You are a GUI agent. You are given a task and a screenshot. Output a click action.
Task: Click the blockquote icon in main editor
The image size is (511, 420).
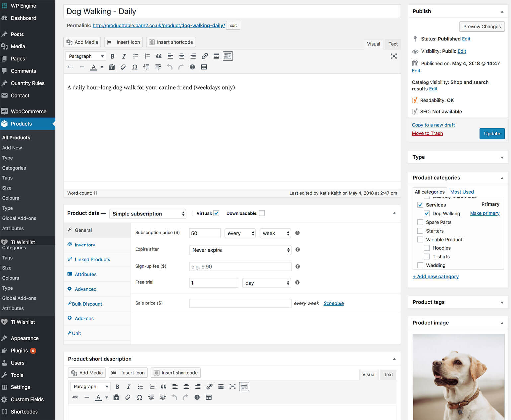tap(159, 56)
